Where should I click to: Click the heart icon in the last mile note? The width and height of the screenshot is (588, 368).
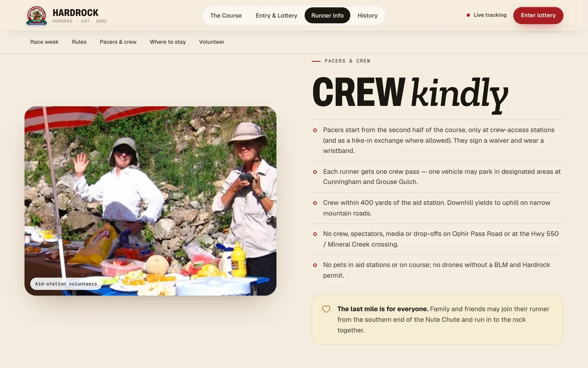326,309
